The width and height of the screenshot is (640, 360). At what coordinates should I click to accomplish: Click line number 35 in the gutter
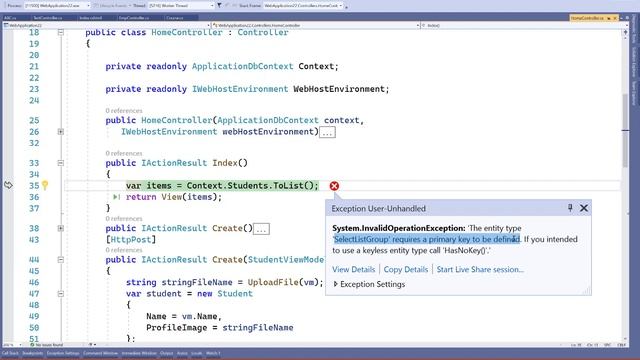pyautogui.click(x=34, y=186)
